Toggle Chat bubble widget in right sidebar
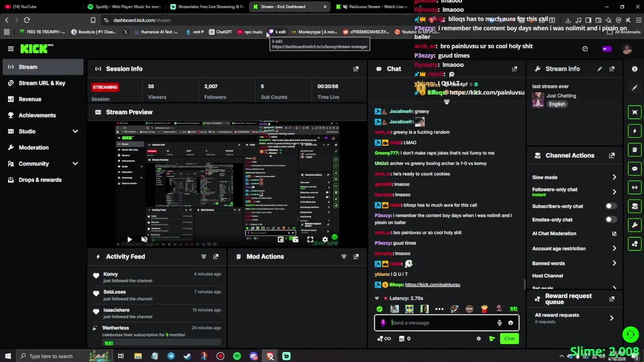Viewport: 644px width, 362px height. pos(635,169)
